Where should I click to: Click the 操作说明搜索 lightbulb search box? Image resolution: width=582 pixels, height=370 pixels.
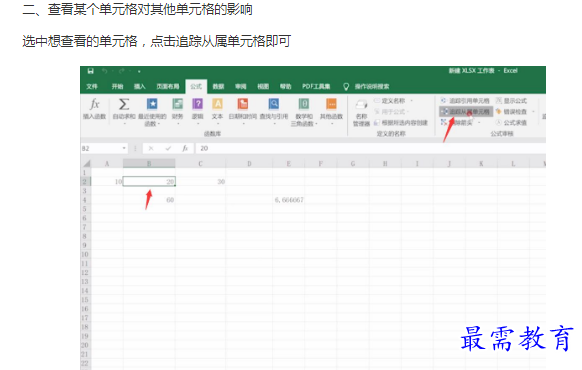[x=366, y=86]
